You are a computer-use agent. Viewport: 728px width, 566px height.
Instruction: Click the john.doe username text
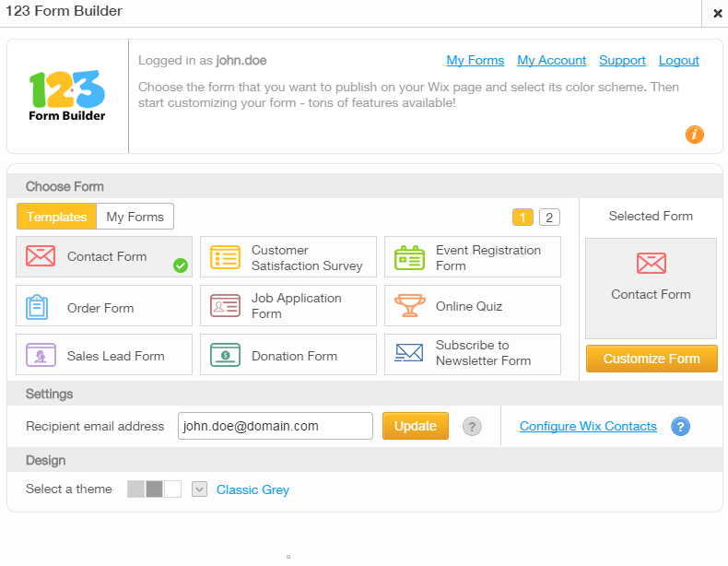pos(241,60)
